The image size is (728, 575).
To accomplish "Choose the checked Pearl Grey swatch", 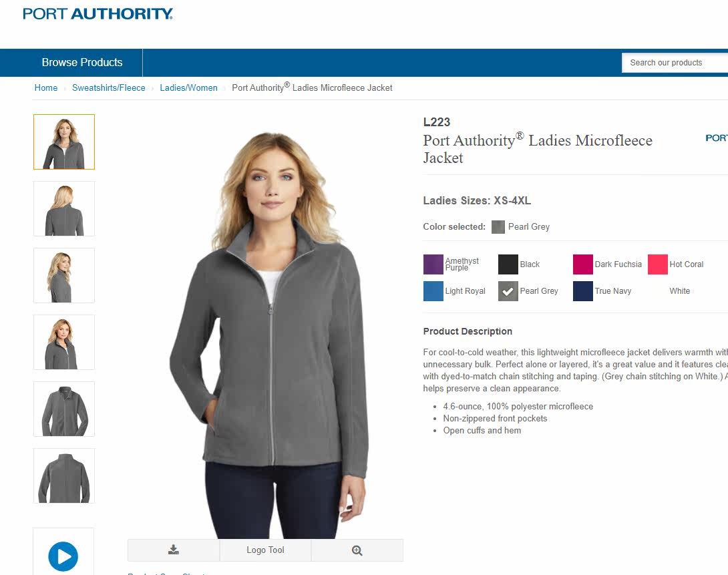I will pos(508,291).
